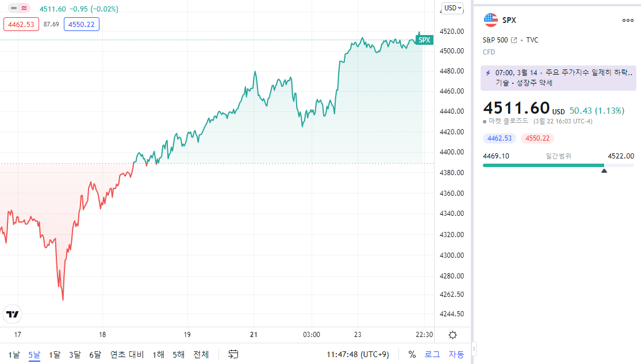Click the 4500.00 price axis label

point(452,51)
